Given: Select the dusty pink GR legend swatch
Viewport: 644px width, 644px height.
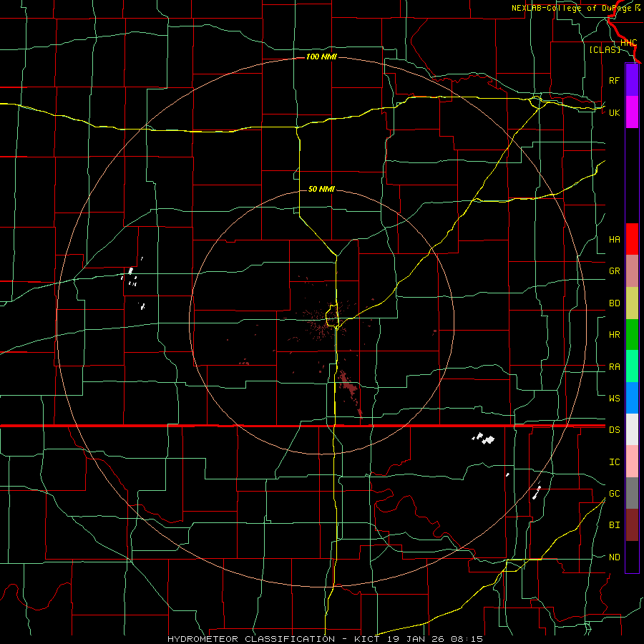Looking at the screenshot, I should (632, 270).
